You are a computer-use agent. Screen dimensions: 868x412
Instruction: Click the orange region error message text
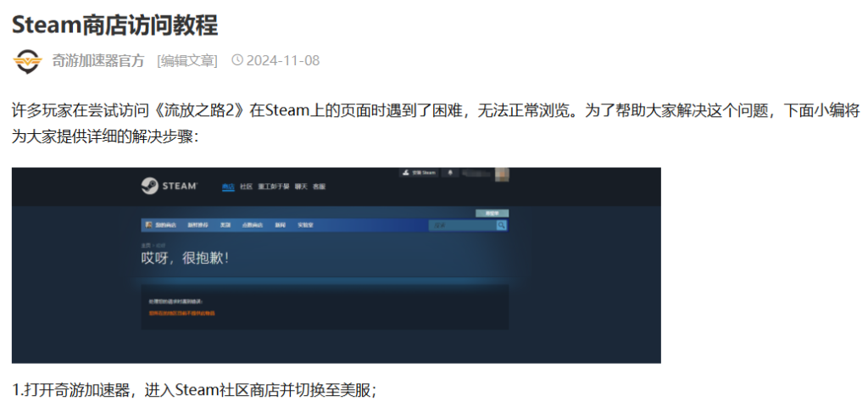(x=182, y=313)
